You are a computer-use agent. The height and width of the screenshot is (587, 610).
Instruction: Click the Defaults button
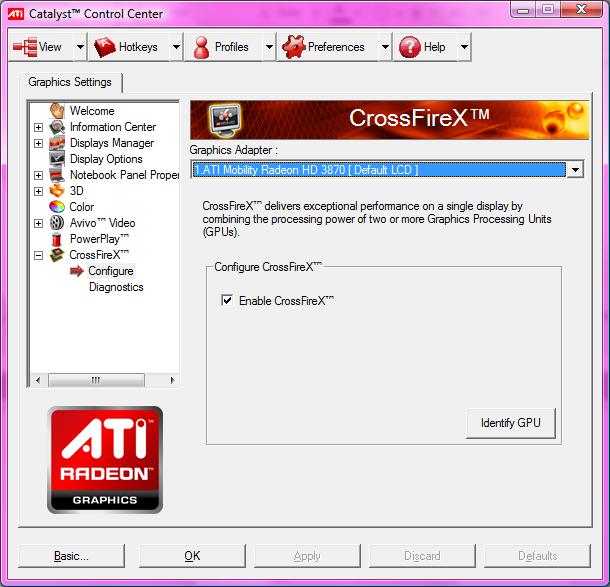point(537,555)
